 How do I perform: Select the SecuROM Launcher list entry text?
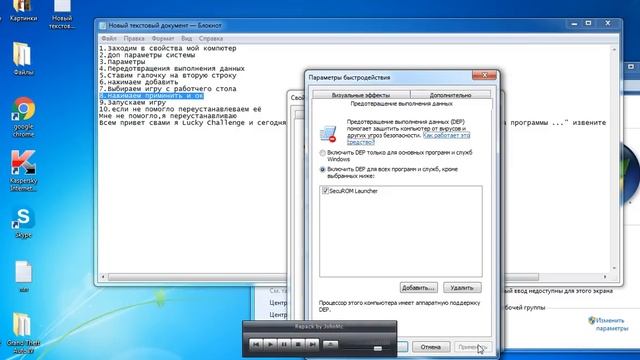353,191
